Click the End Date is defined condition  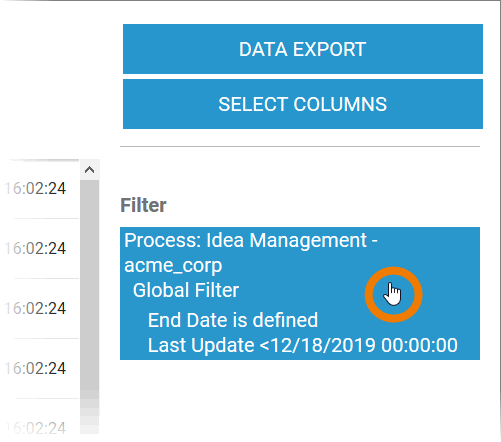[x=233, y=320]
